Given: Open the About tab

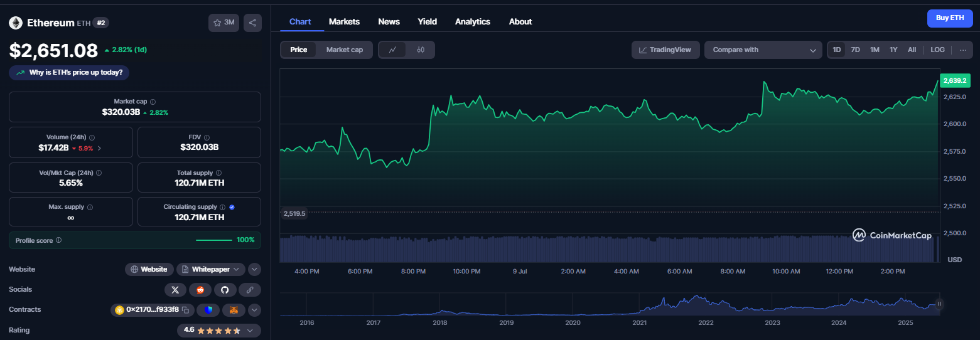Looking at the screenshot, I should tap(520, 21).
